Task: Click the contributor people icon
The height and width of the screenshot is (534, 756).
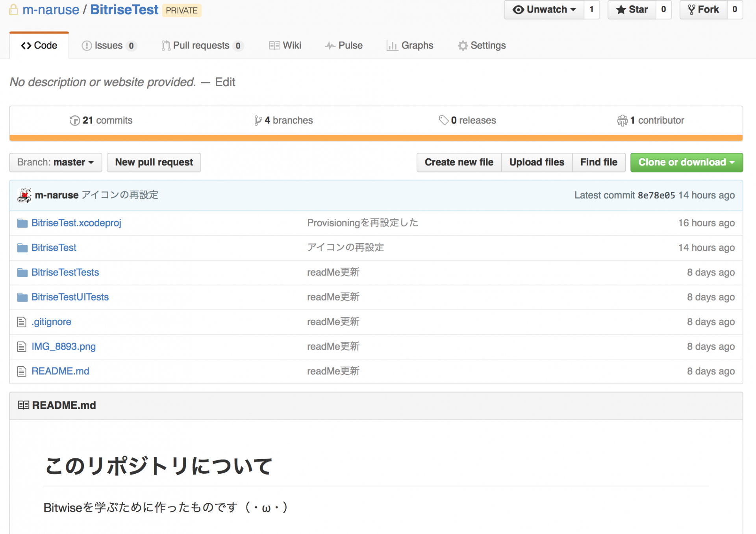Action: click(x=623, y=121)
